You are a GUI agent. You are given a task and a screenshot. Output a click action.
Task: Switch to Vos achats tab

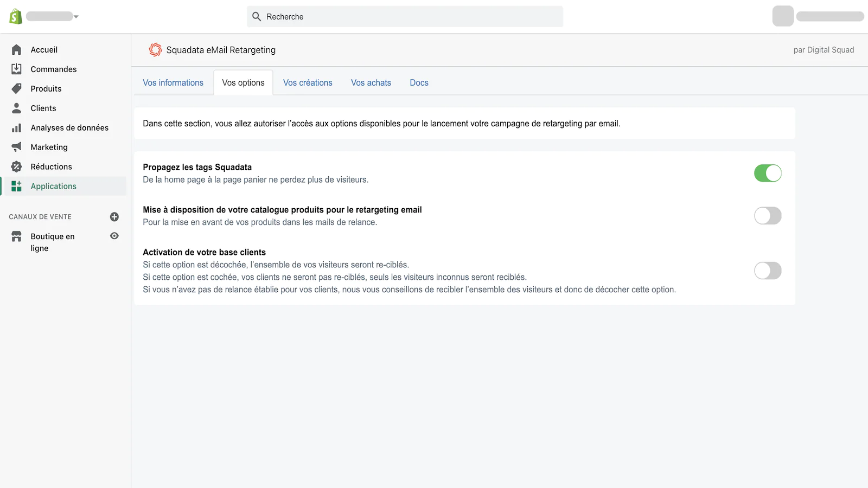pos(371,83)
